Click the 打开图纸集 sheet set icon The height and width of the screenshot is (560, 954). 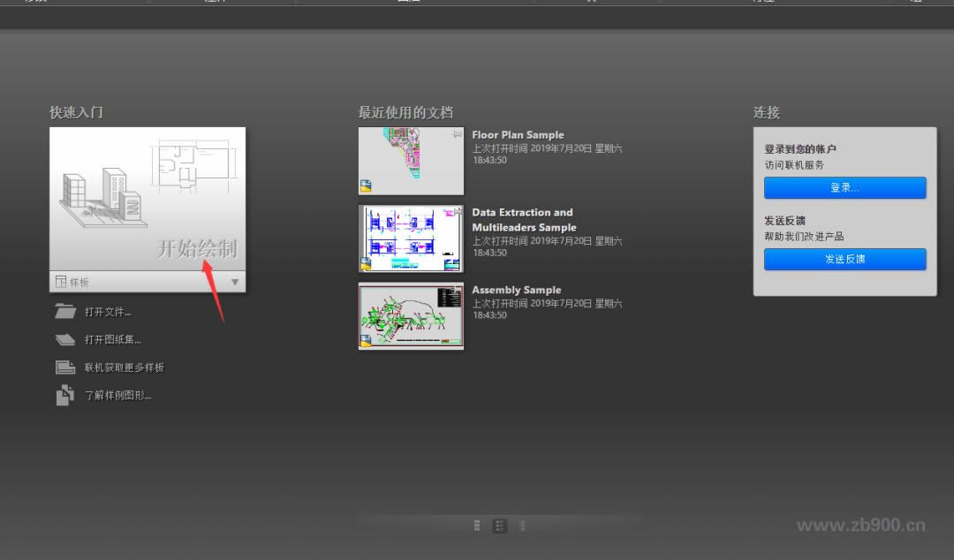[x=64, y=339]
